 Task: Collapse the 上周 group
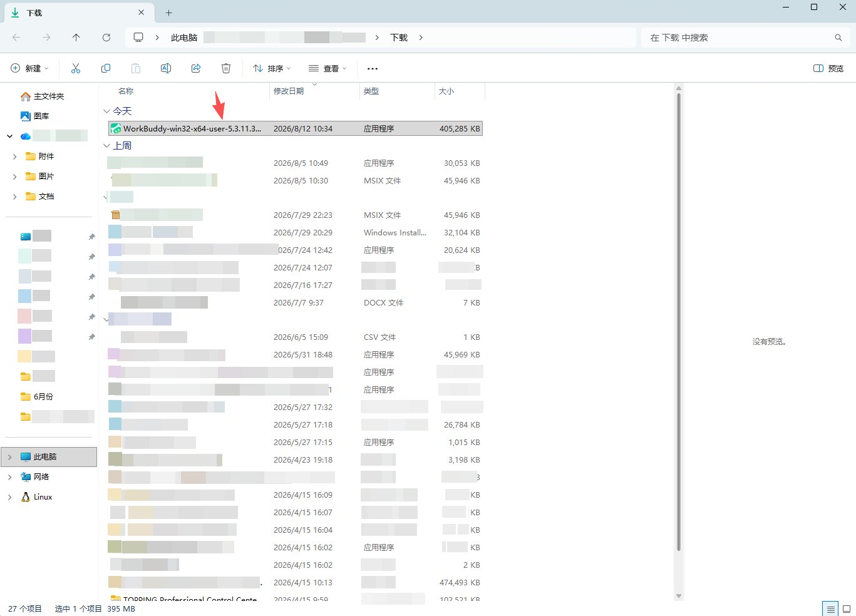point(106,146)
